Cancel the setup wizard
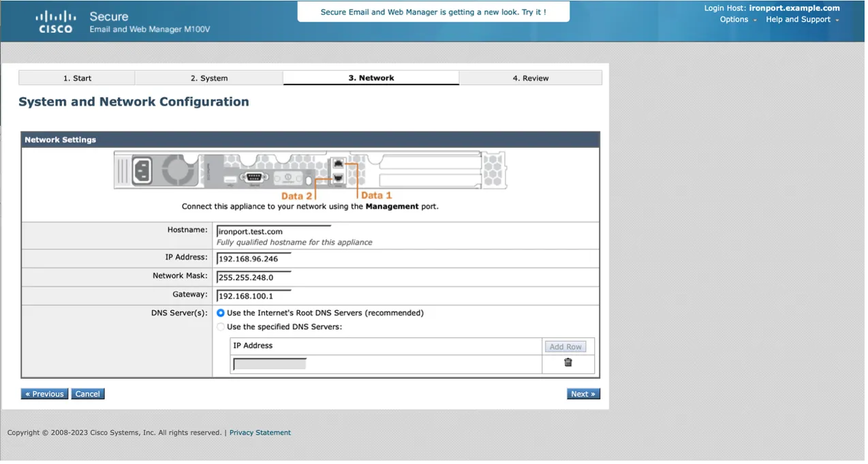Image resolution: width=868 pixels, height=464 pixels. pyautogui.click(x=88, y=394)
